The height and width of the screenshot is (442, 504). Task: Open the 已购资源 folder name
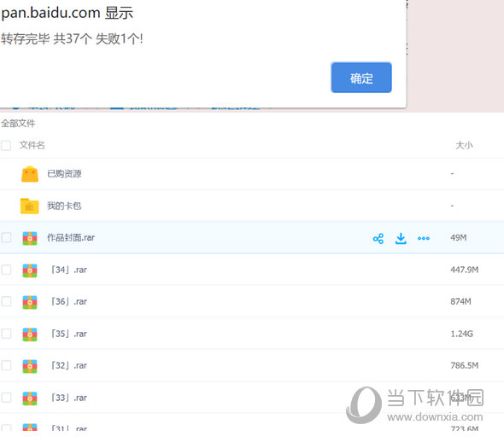(64, 174)
